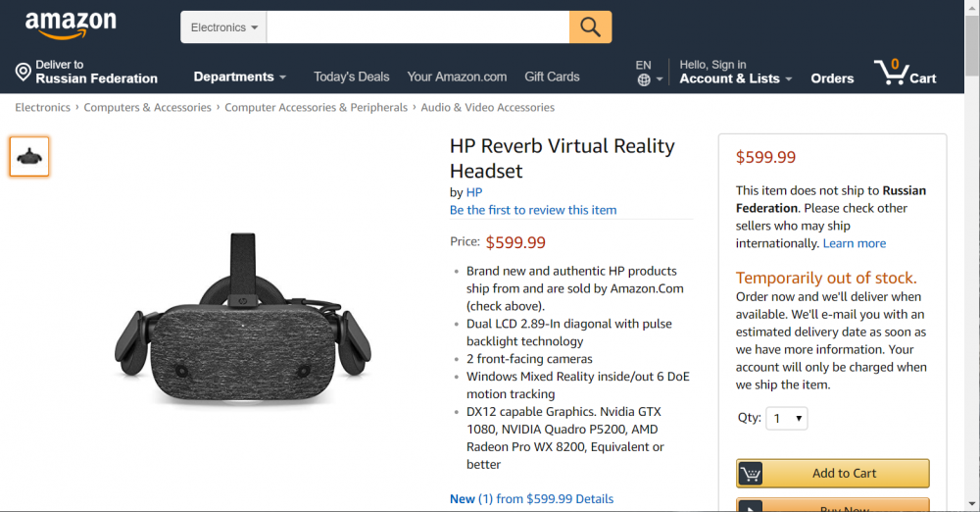Screen dimensions: 980x512
Task: Open Today's Deals
Action: 351,77
